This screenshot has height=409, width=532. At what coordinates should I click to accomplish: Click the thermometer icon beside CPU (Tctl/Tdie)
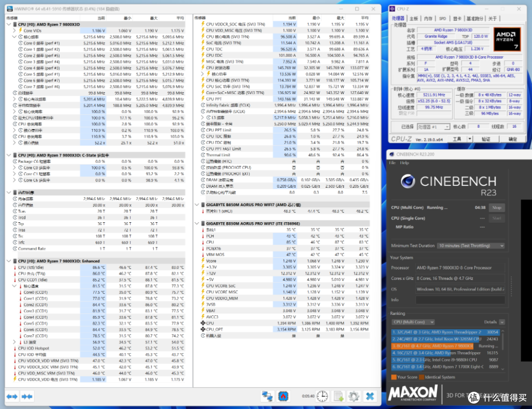point(15,268)
